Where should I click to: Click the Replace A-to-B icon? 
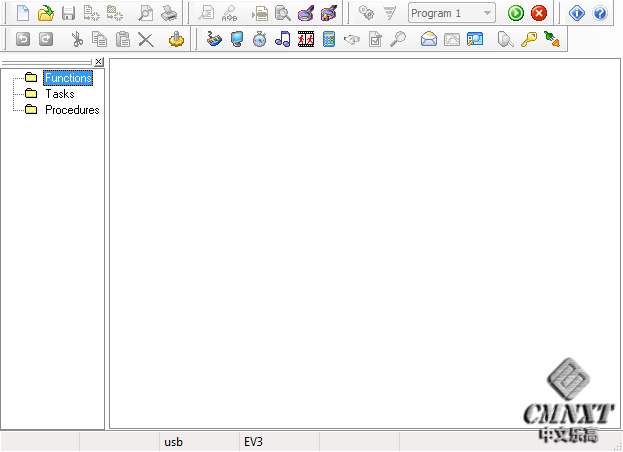tap(230, 13)
